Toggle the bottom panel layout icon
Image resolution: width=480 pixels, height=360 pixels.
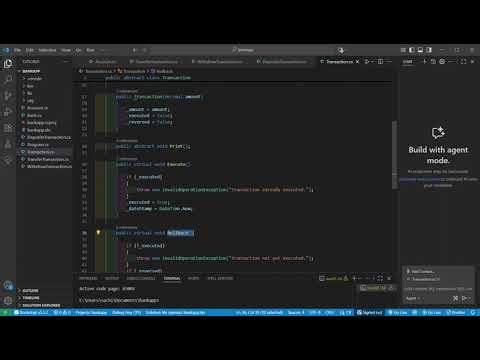pyautogui.click(x=420, y=50)
